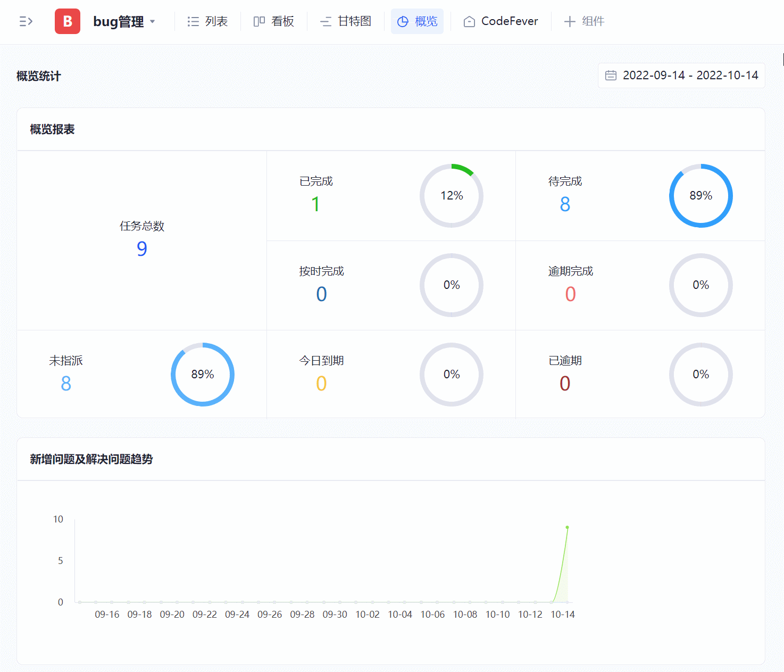Open the 看板 kanban board tab
This screenshot has height=672, width=784.
pyautogui.click(x=274, y=21)
